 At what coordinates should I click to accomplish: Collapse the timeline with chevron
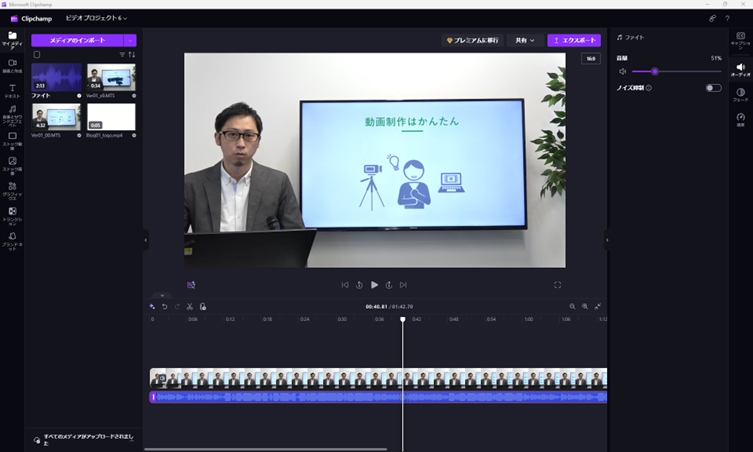point(162,295)
